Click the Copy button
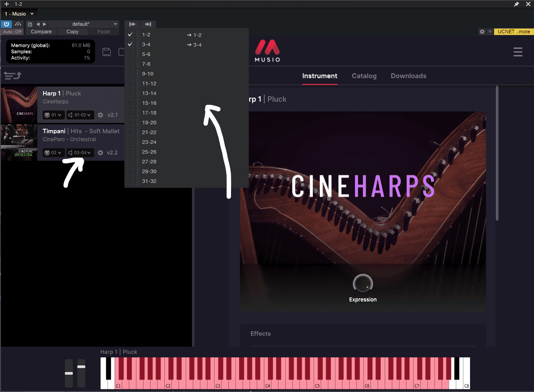The height and width of the screenshot is (392, 534). [72, 32]
